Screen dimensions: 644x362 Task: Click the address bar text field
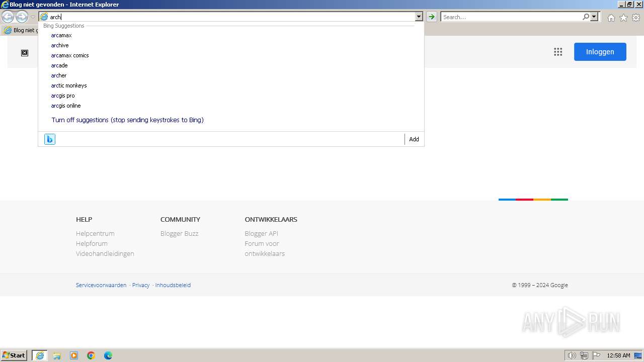231,17
